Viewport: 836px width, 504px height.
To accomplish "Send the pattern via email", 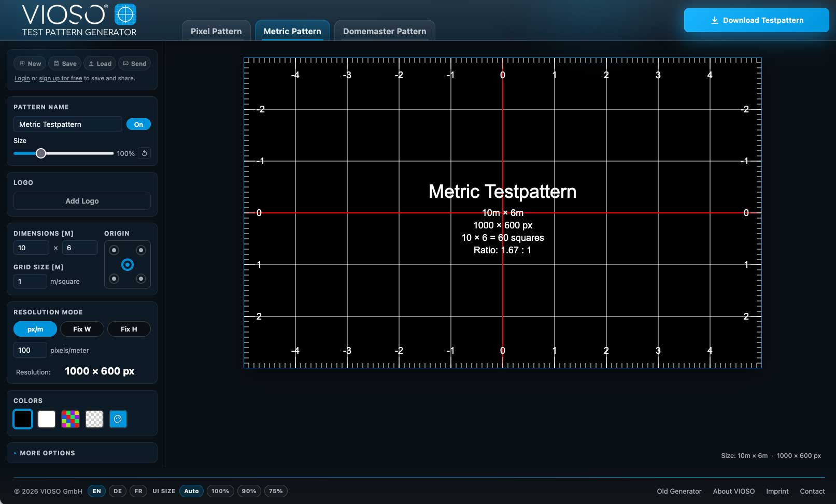I will tap(134, 63).
